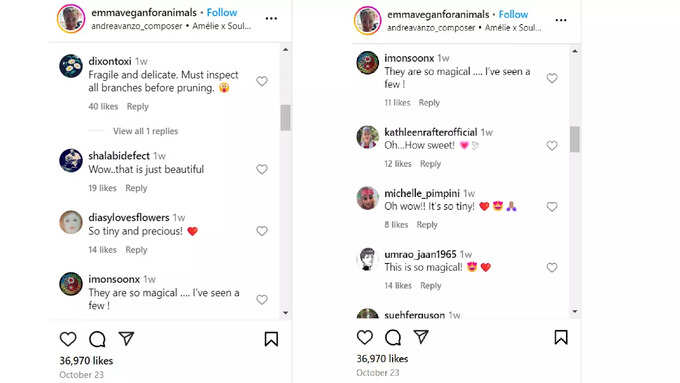Open michelle_pimpini's profile link
This screenshot has height=383, width=680.
(x=422, y=193)
